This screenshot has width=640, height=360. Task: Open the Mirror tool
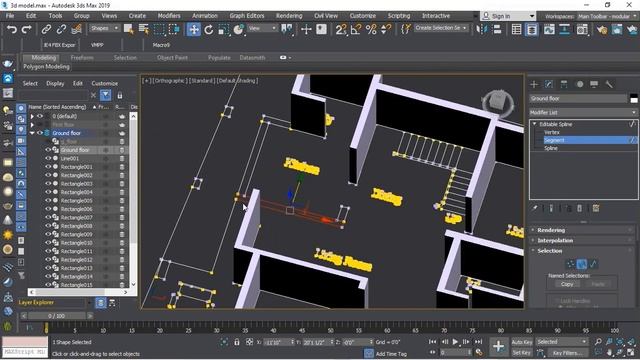click(482, 29)
